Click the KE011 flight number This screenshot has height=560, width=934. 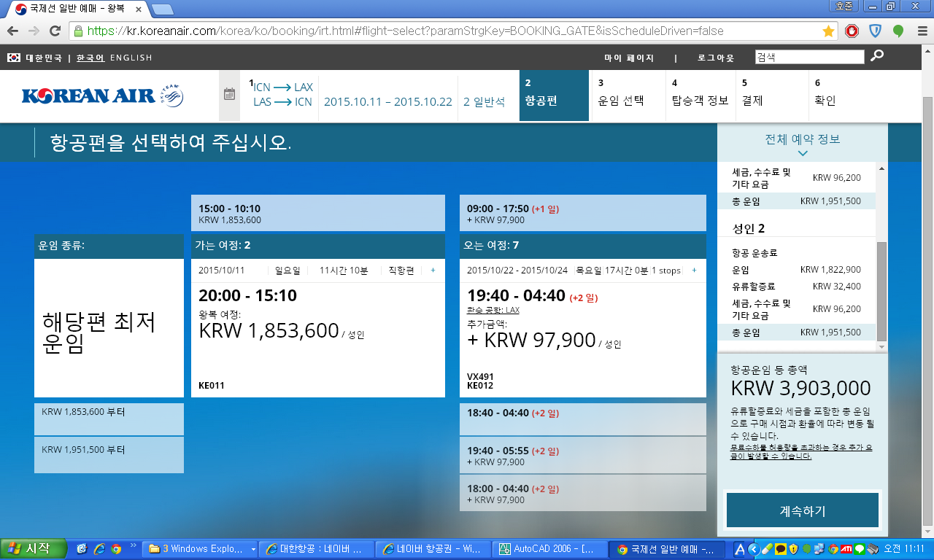coord(212,386)
